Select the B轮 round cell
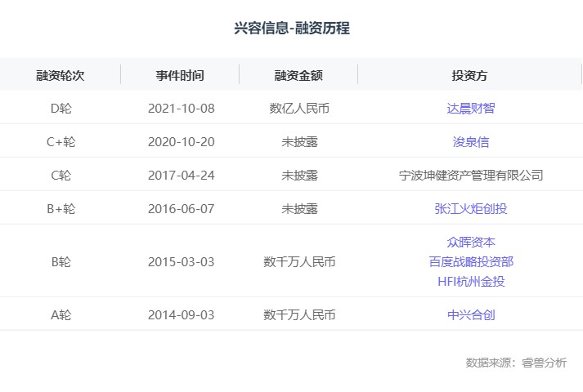 click(61, 261)
